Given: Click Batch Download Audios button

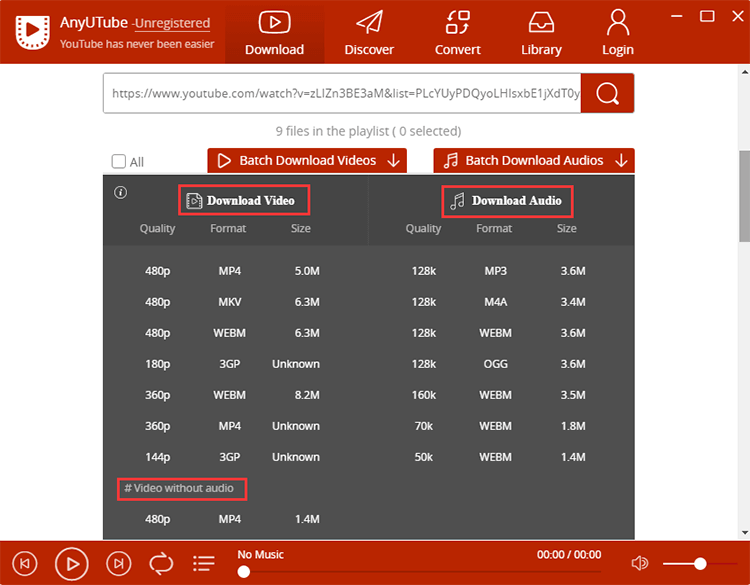Looking at the screenshot, I should coord(534,161).
